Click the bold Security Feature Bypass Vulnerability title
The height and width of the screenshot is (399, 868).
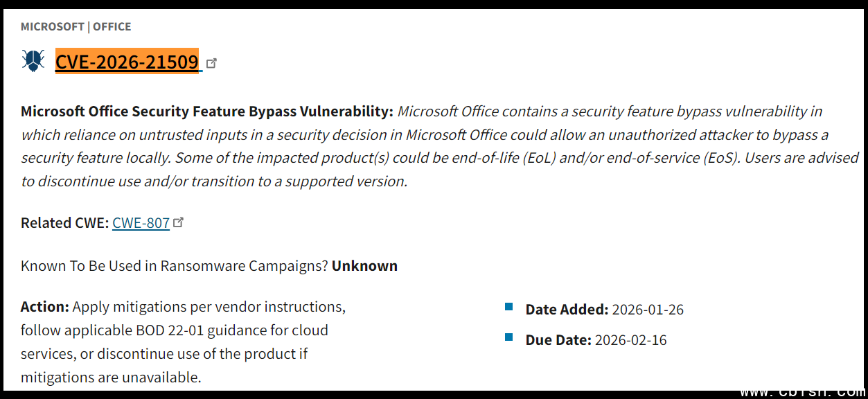206,112
